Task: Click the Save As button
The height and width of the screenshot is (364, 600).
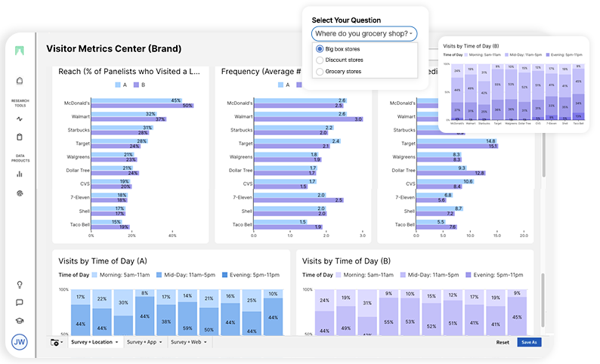Action: [529, 342]
